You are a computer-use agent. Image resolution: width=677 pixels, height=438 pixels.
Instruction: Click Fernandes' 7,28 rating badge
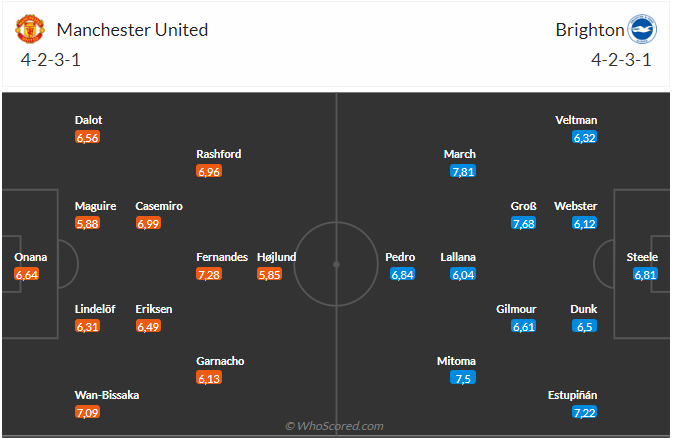point(209,274)
